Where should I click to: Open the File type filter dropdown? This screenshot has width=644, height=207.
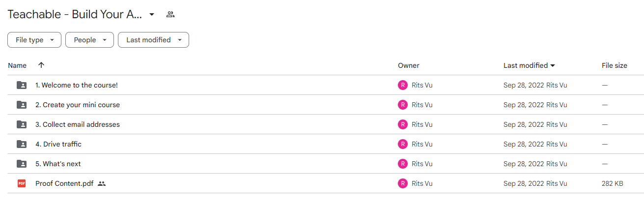(34, 40)
